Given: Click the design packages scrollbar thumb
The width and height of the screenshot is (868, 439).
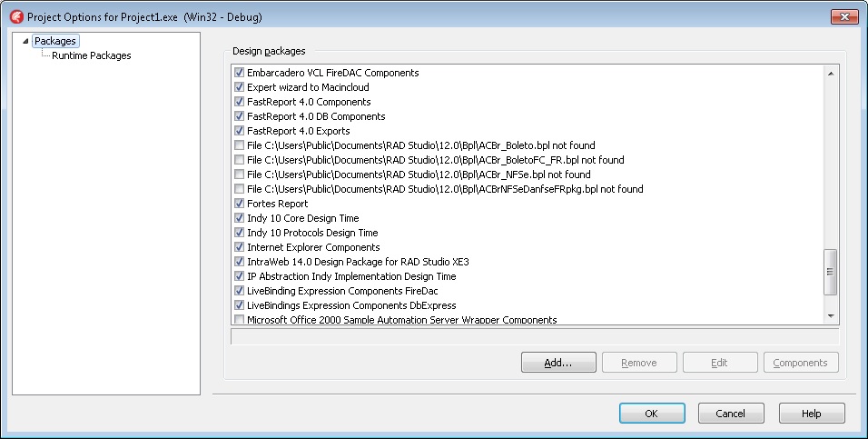Looking at the screenshot, I should pos(831,272).
